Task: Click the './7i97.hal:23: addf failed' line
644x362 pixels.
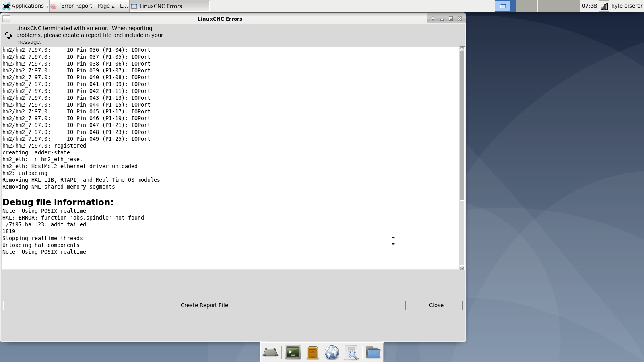Action: [44, 224]
